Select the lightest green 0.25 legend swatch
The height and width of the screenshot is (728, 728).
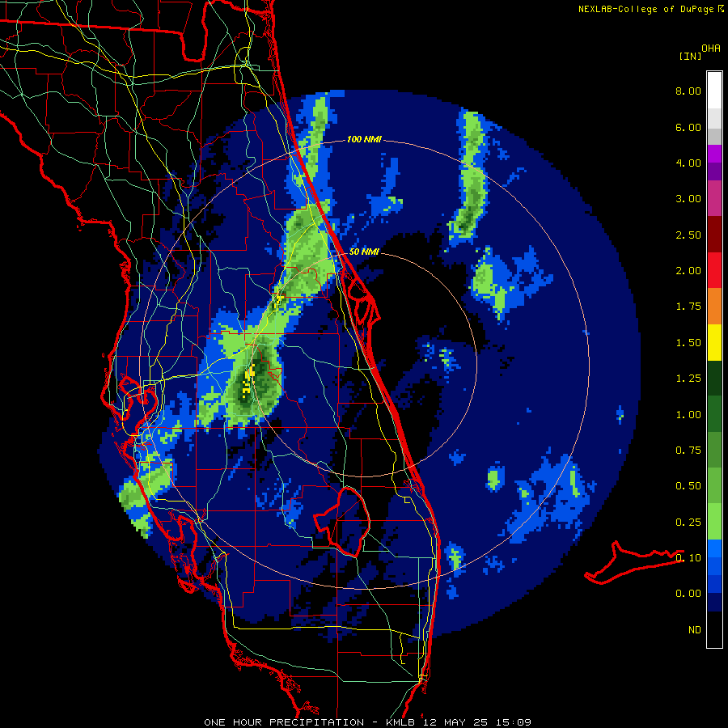(714, 522)
